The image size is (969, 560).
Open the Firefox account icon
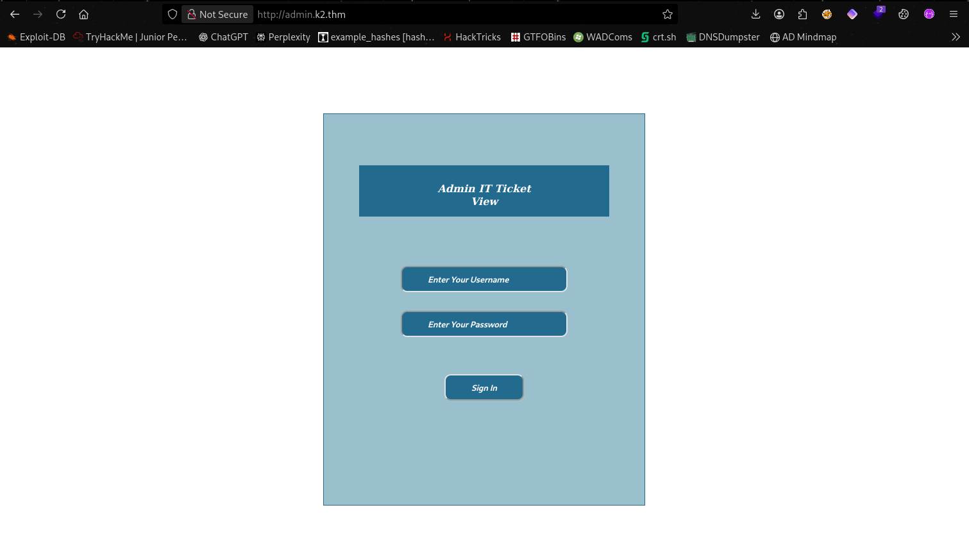pos(779,14)
